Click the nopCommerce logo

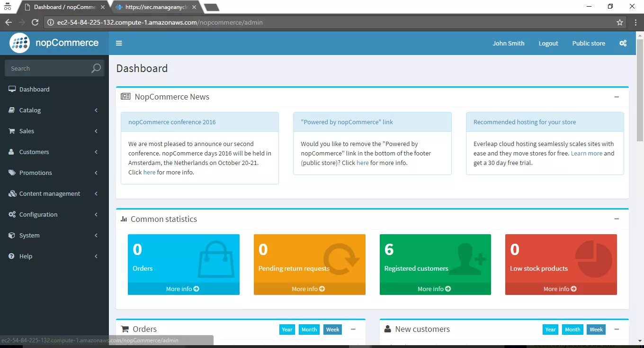[x=54, y=43]
